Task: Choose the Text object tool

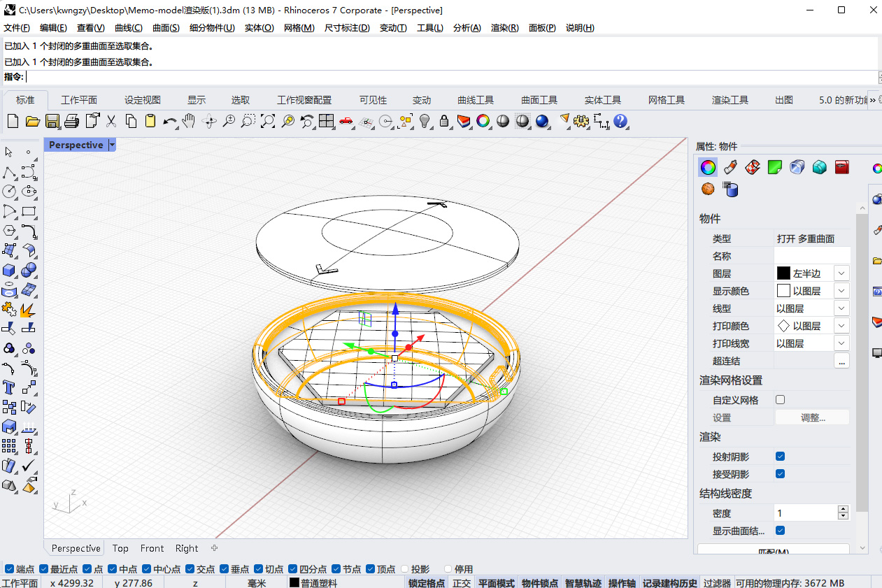Action: coord(9,387)
